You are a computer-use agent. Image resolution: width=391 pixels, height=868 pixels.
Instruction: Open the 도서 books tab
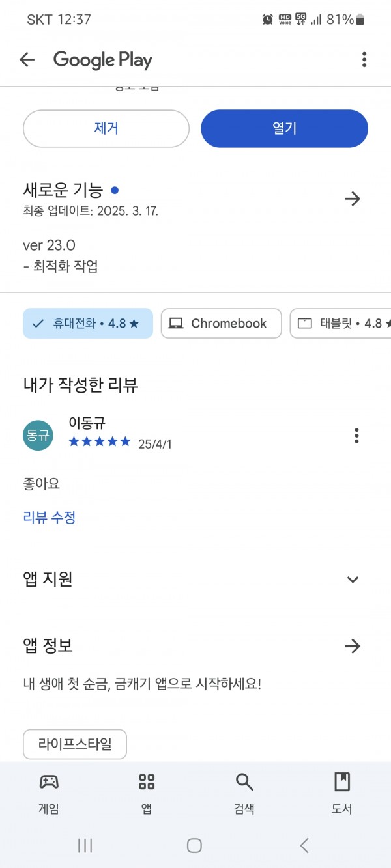pos(342,793)
